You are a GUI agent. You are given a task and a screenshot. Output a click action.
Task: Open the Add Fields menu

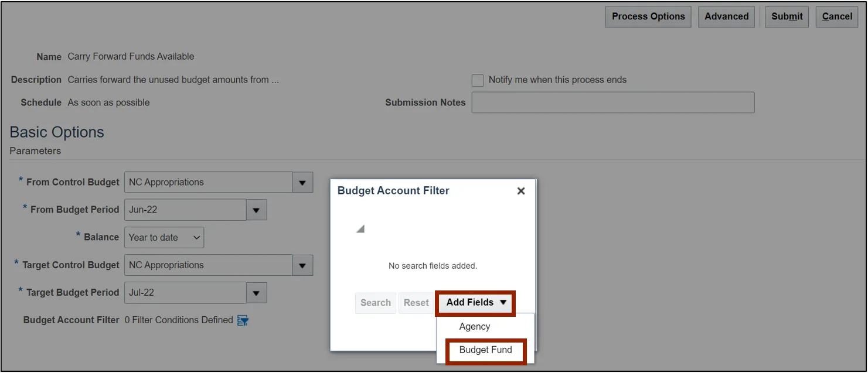pyautogui.click(x=475, y=303)
